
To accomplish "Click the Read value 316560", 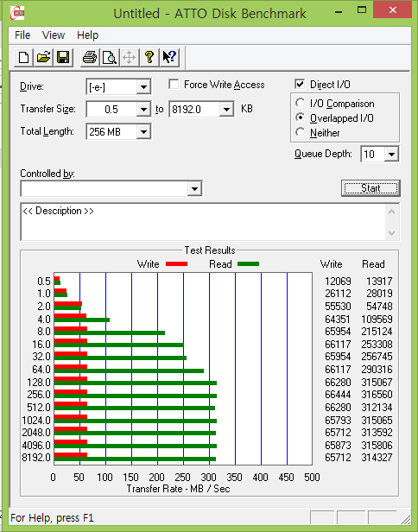I will (x=377, y=394).
